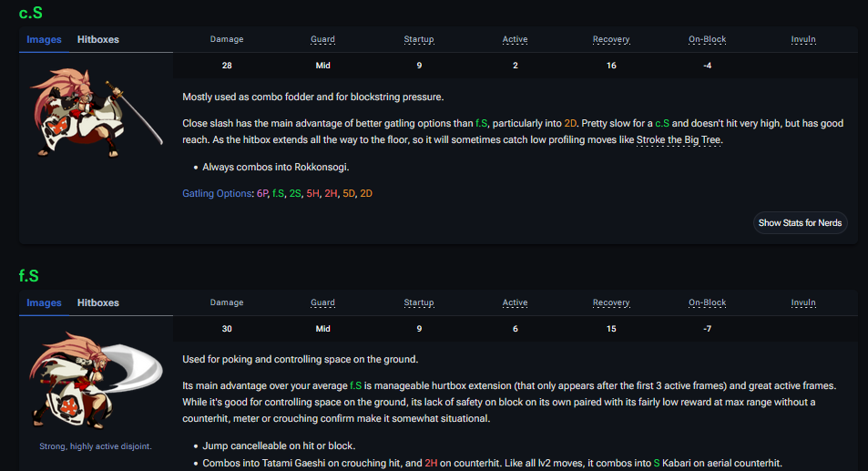868x471 pixels.
Task: Select Images tab in f.S section
Action: point(44,302)
